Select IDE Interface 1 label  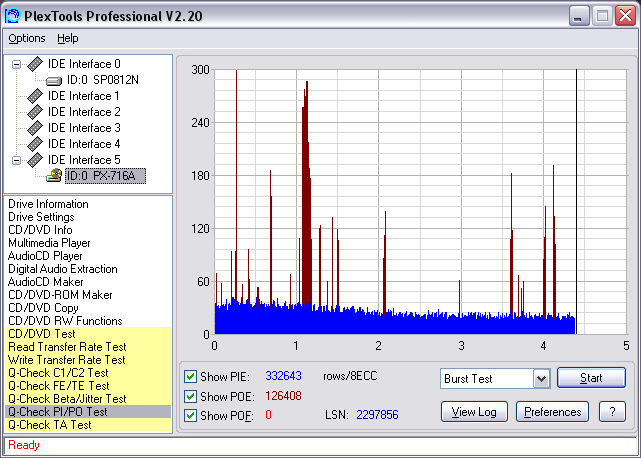click(83, 96)
